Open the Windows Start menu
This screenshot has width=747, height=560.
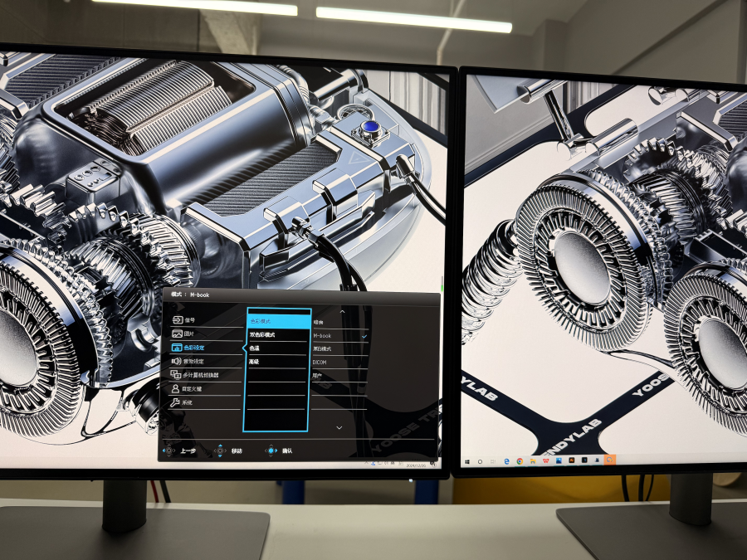[469, 460]
